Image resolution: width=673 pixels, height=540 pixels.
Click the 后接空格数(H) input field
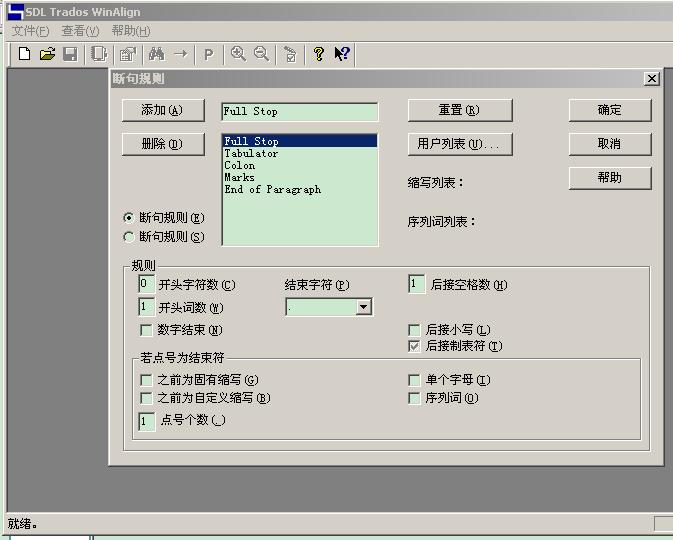[x=416, y=284]
